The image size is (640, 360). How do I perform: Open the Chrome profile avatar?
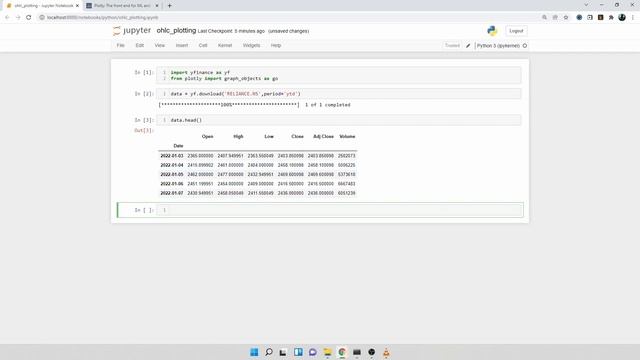pyautogui.click(x=622, y=17)
